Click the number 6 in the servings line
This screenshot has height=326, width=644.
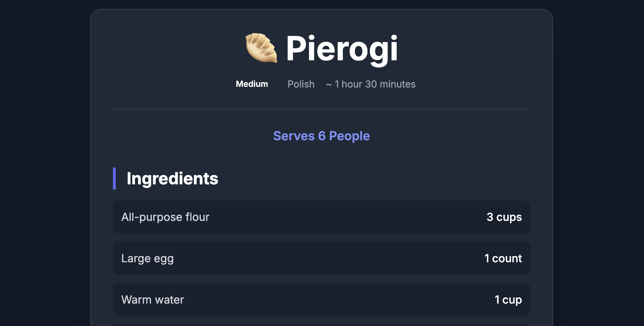[x=322, y=136]
